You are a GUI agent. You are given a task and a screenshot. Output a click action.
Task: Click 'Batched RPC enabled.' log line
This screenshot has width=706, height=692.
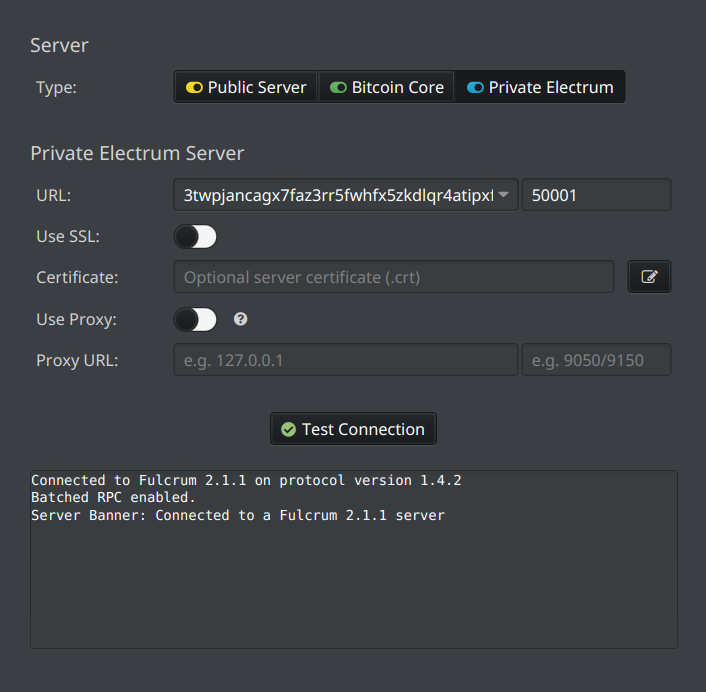(113, 498)
